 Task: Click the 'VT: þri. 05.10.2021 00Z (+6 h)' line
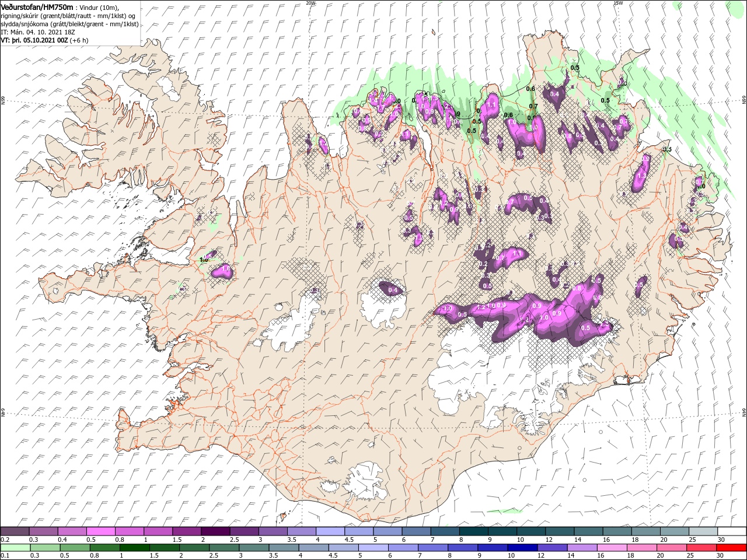(x=44, y=40)
